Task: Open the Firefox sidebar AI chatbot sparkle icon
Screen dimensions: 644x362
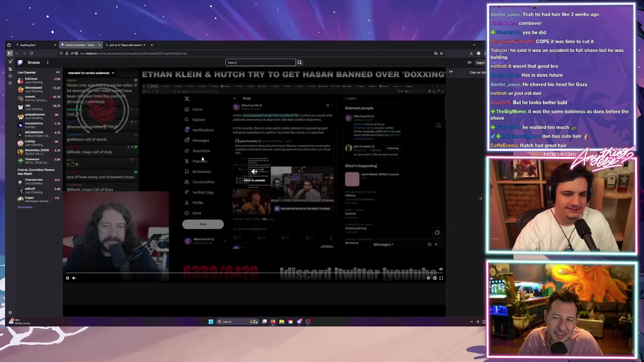Action: 10,61
